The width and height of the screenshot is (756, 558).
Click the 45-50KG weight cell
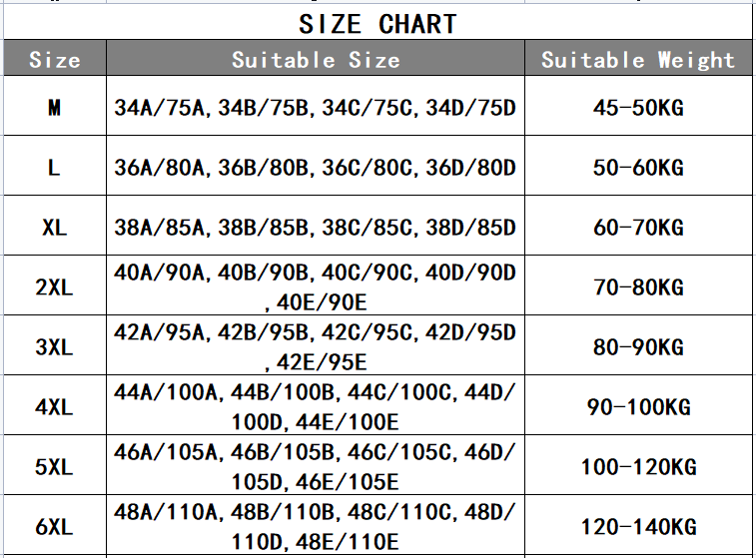[x=638, y=108]
